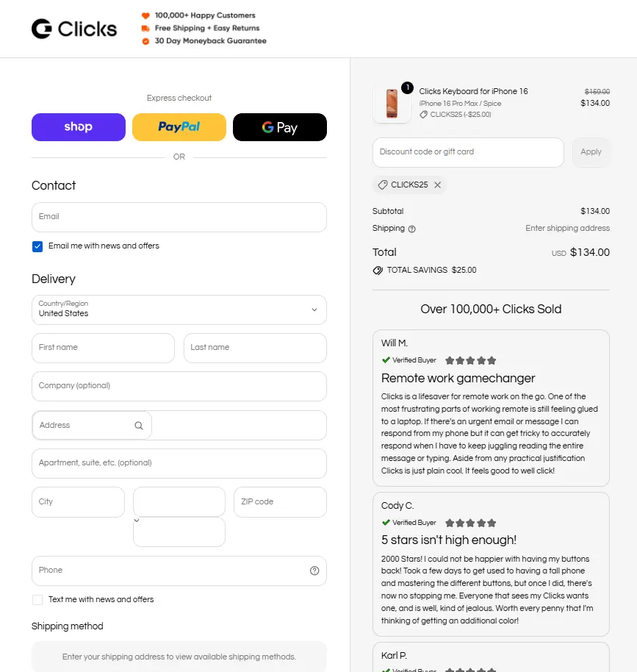Screen dimensions: 637x672
Task: Click the Email contact input field
Action: pos(179,218)
